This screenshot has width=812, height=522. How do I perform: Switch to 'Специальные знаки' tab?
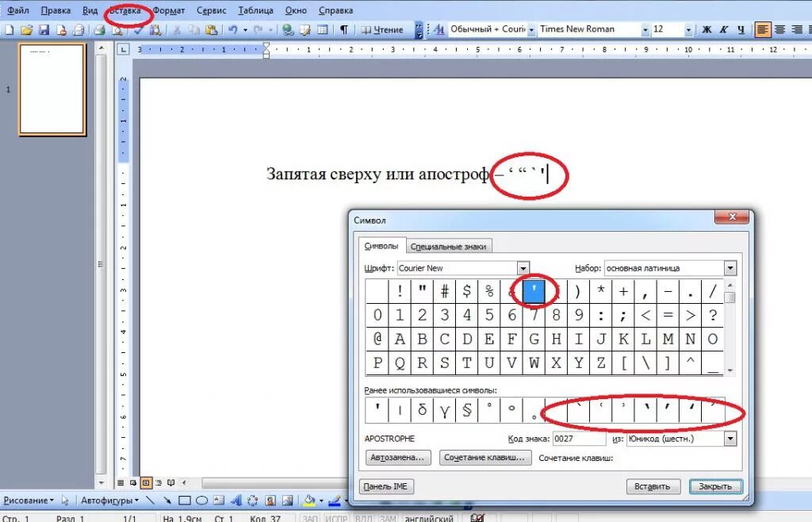point(448,247)
